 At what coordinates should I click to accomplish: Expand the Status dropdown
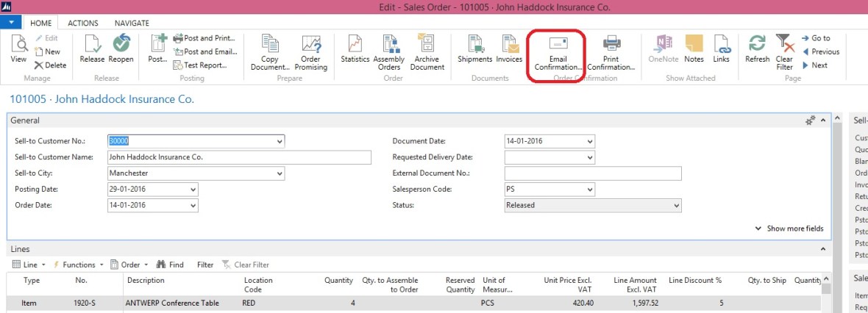677,205
